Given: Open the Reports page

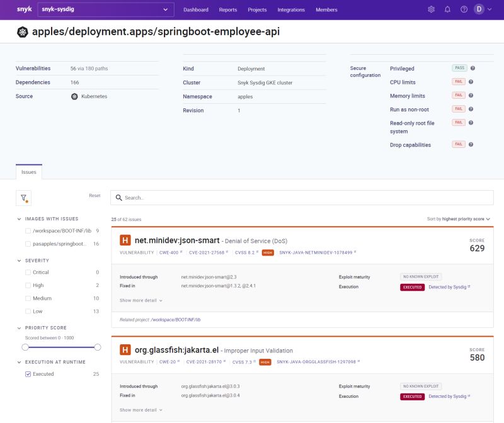Looking at the screenshot, I should 228,9.
